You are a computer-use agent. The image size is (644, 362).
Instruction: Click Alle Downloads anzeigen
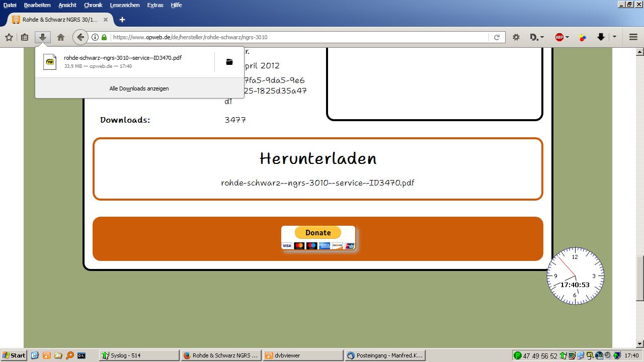click(x=139, y=88)
